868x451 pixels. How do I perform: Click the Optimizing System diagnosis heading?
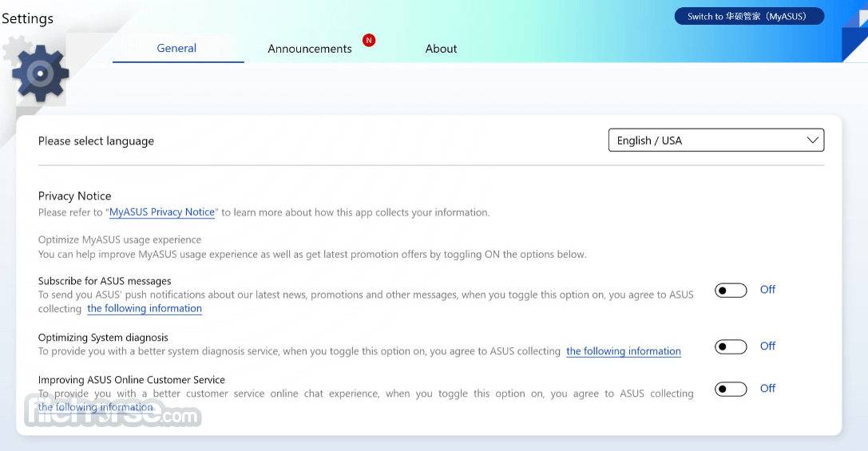[103, 338]
